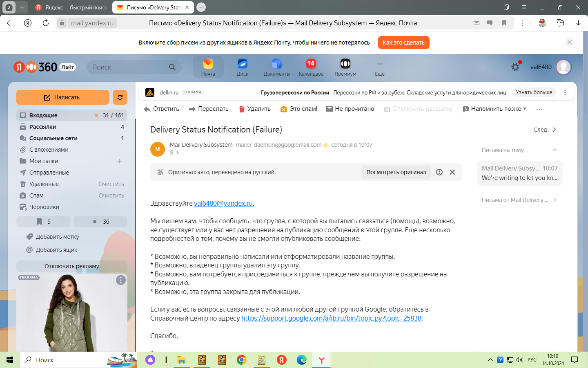Open translation info icon

[x=439, y=172]
